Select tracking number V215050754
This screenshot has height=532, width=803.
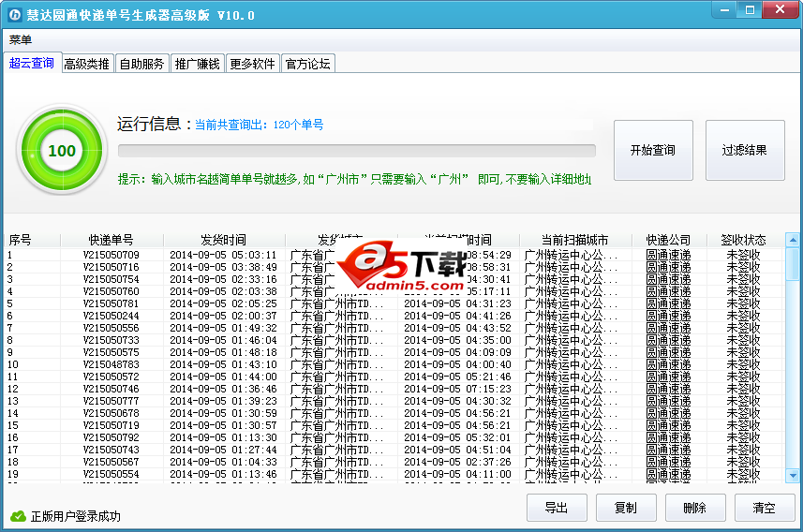[x=112, y=279]
